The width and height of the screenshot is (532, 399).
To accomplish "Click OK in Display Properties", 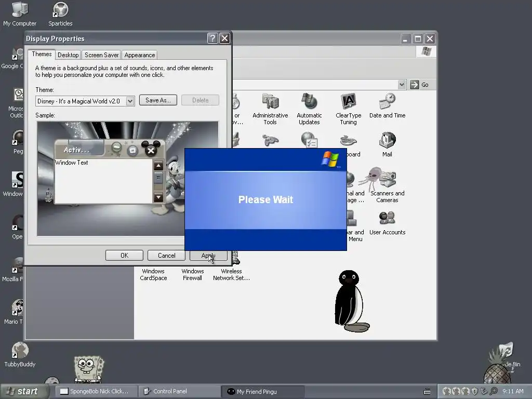I will [124, 256].
